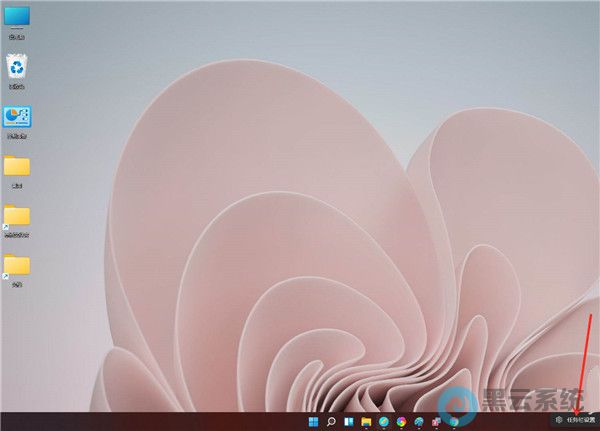Select the bottom folder shortcut on desktop
Image resolution: width=600 pixels, height=431 pixels.
click(17, 266)
